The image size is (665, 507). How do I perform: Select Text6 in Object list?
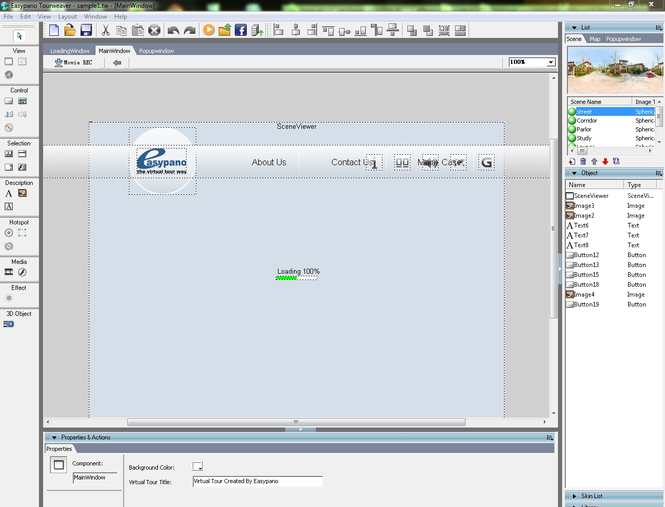click(613, 225)
